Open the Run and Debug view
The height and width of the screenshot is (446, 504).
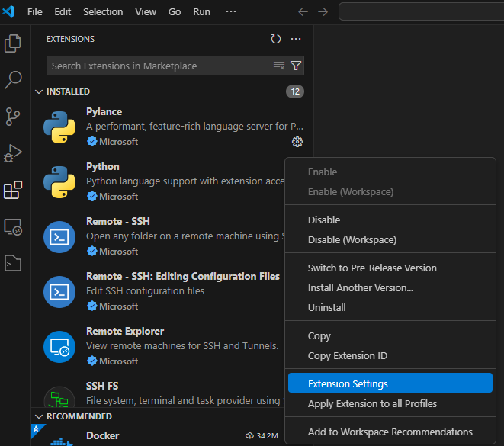point(13,153)
